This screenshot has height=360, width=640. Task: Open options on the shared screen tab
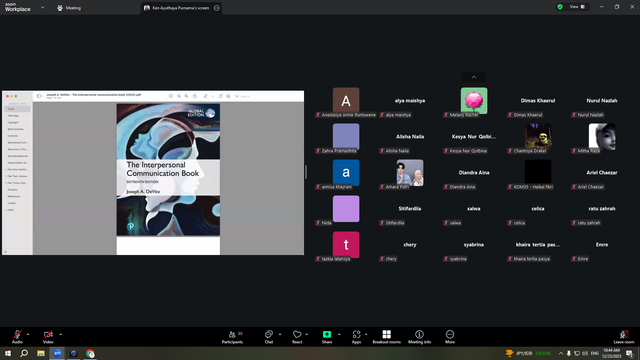217,8
